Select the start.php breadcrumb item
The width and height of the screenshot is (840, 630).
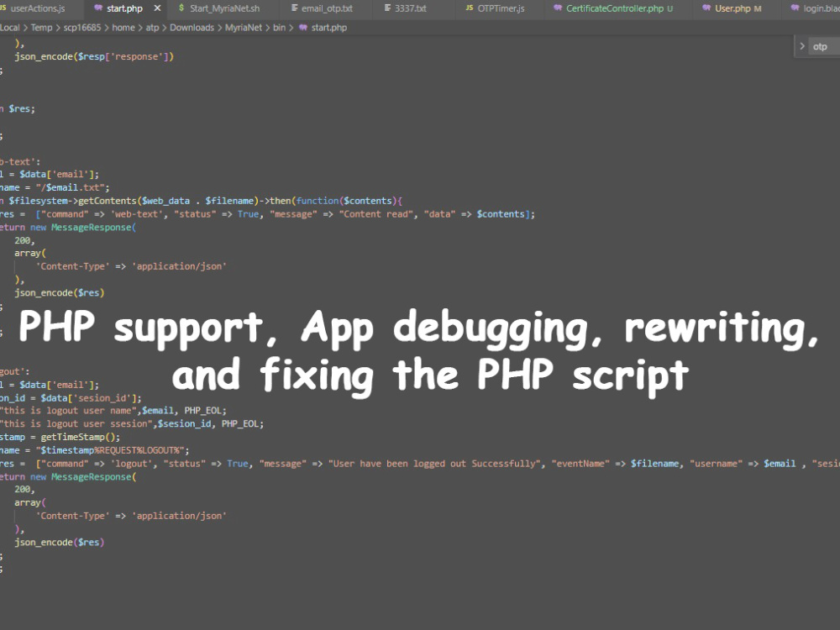point(328,28)
